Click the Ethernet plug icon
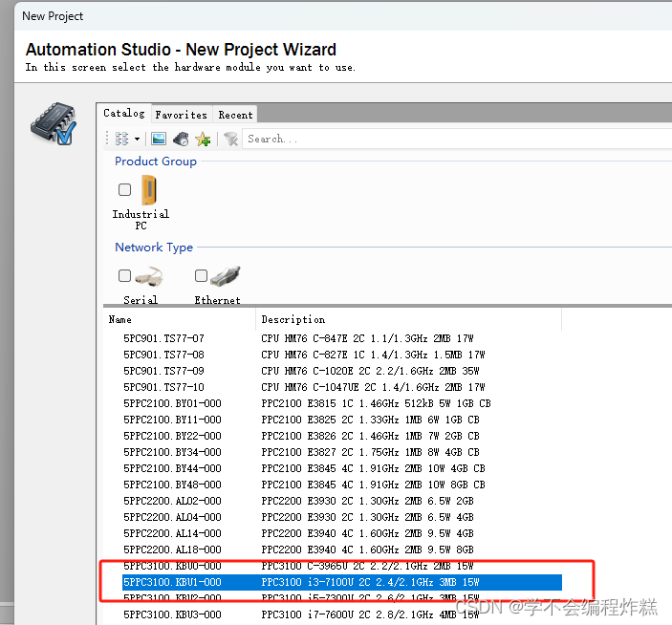This screenshot has height=625, width=672. click(226, 275)
